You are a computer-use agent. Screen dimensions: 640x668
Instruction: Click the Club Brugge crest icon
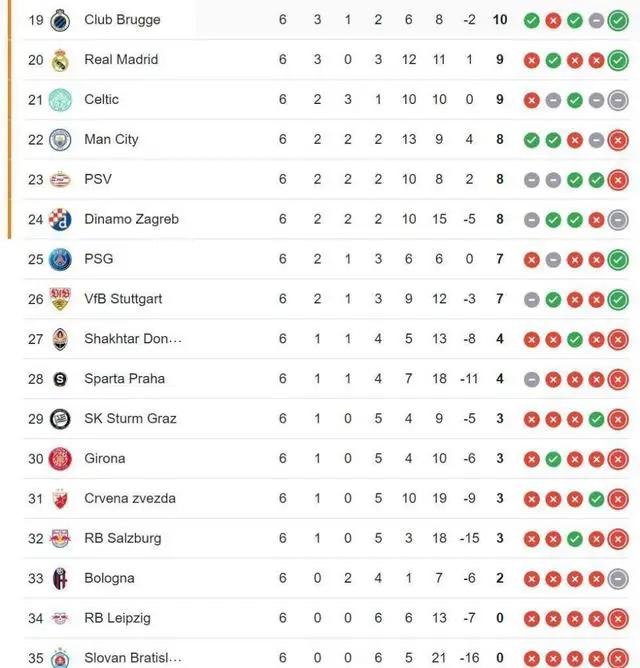click(x=60, y=20)
